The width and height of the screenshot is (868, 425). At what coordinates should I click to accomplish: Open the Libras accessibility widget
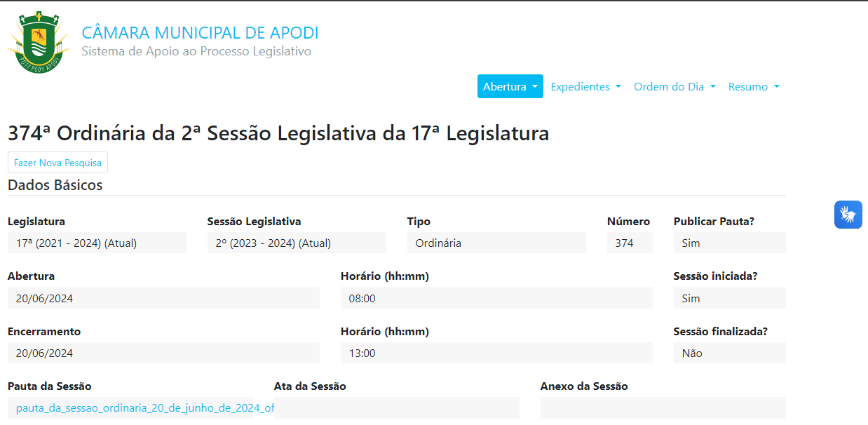[848, 214]
